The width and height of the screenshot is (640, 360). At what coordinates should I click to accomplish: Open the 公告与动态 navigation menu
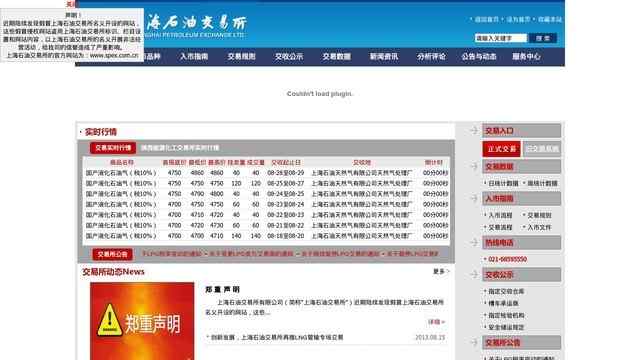tap(479, 56)
